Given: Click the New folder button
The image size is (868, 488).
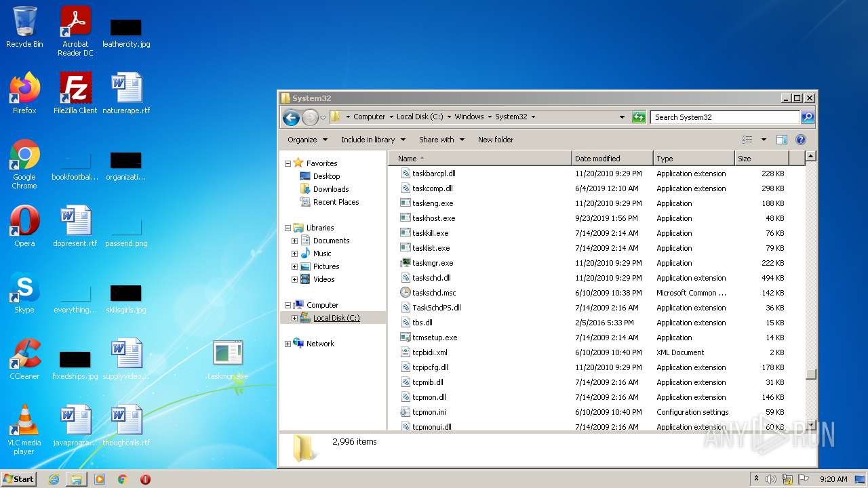Looking at the screenshot, I should point(496,140).
